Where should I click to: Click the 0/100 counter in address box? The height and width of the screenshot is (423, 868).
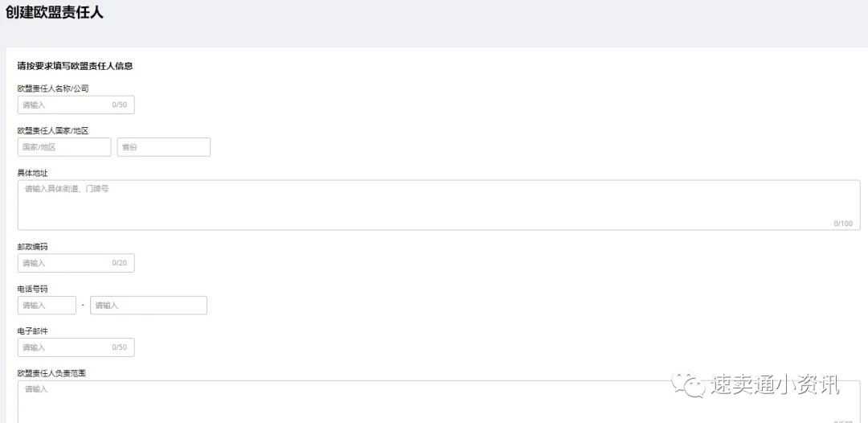pos(843,224)
